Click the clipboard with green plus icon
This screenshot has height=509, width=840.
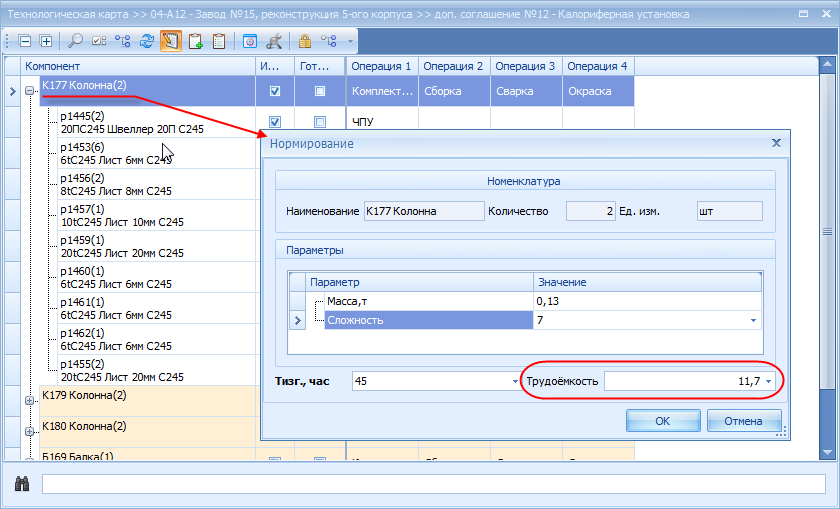tap(196, 41)
